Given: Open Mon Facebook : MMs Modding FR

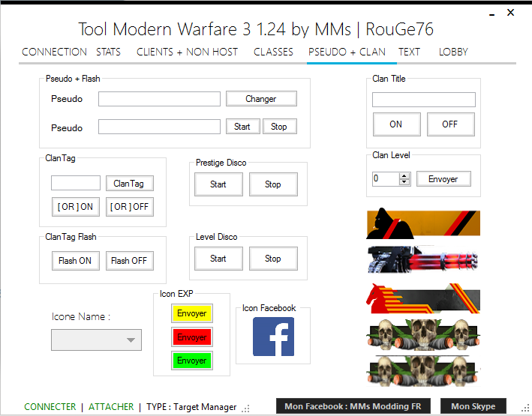Looking at the screenshot, I should click(353, 406).
